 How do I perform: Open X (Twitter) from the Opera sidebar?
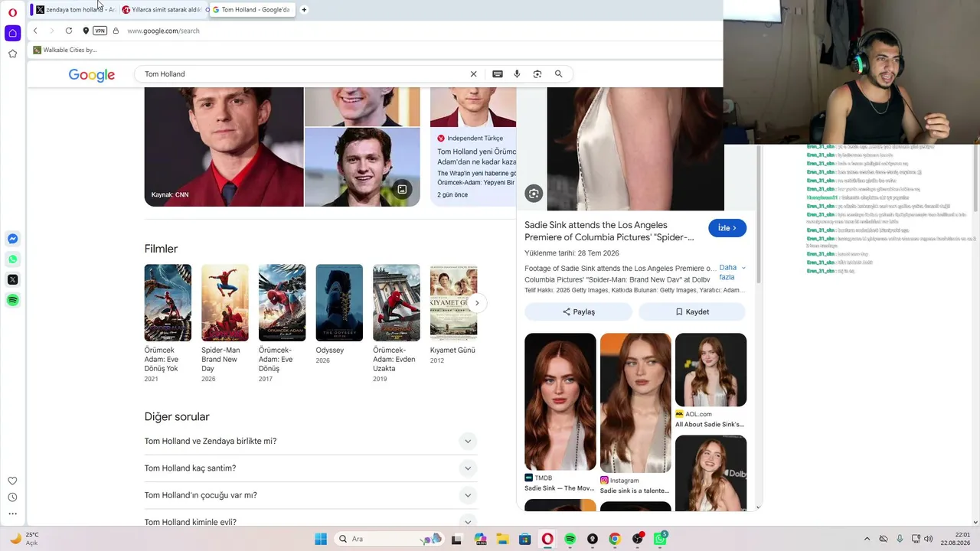pos(12,279)
